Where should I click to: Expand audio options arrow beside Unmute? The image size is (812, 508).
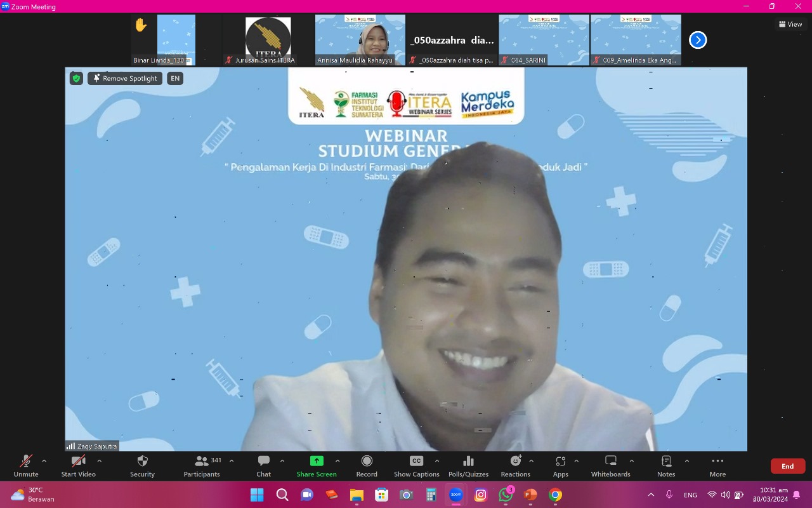(44, 461)
